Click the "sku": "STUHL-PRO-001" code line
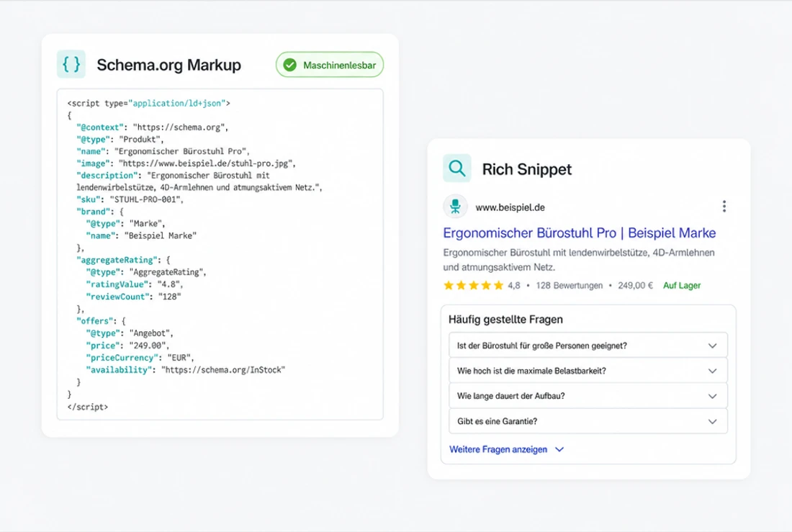Viewport: 792px width, 532px height. [130, 199]
